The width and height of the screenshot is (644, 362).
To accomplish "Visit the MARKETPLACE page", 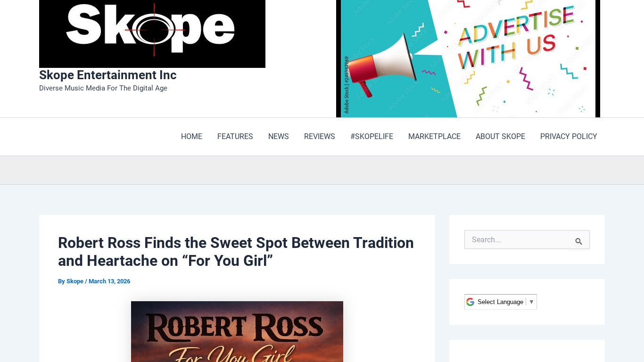I will (x=434, y=137).
